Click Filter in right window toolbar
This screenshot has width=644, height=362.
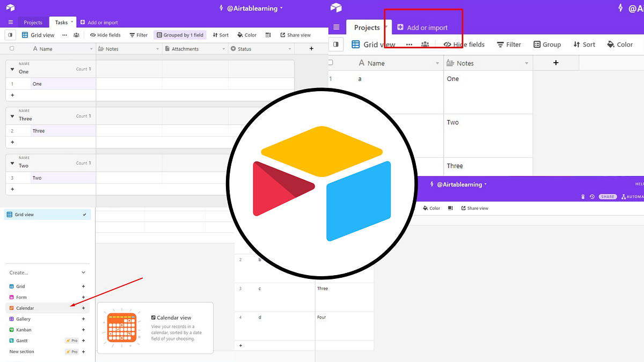pyautogui.click(x=509, y=45)
